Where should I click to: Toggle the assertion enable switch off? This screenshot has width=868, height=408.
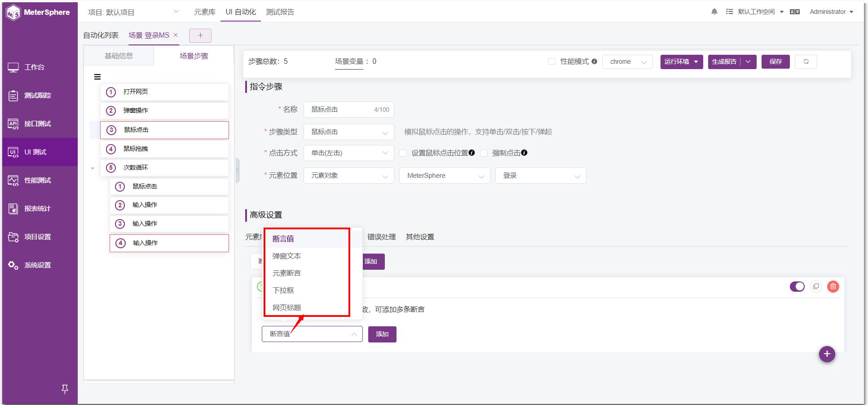click(x=797, y=286)
